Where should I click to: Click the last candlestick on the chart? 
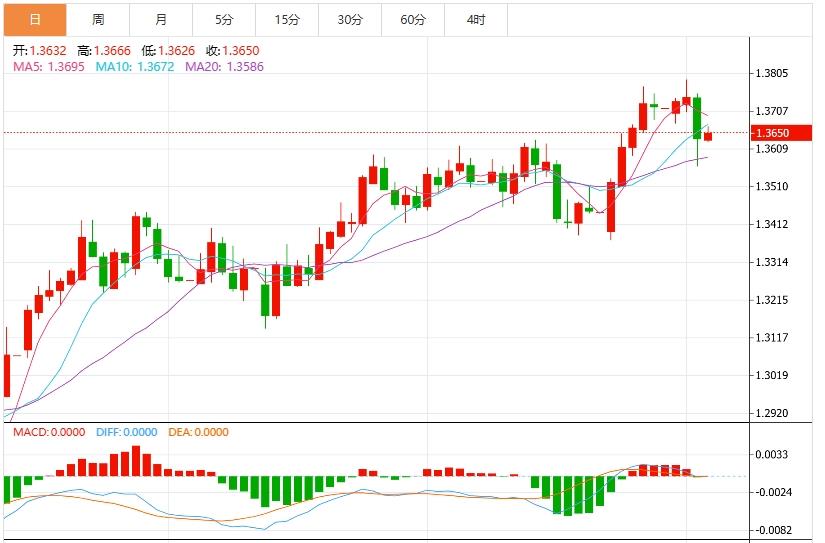pyautogui.click(x=708, y=136)
